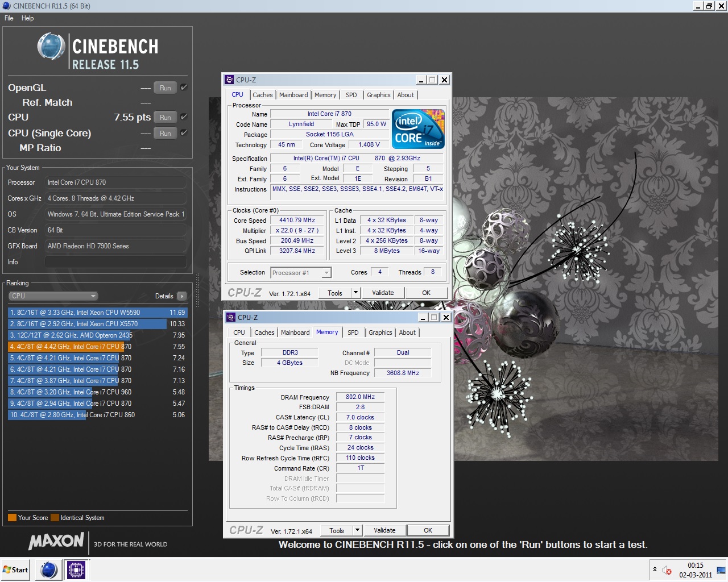Image resolution: width=728 pixels, height=582 pixels.
Task: Click the Processor field Intel Core i7 CPU 870
Action: tap(115, 182)
